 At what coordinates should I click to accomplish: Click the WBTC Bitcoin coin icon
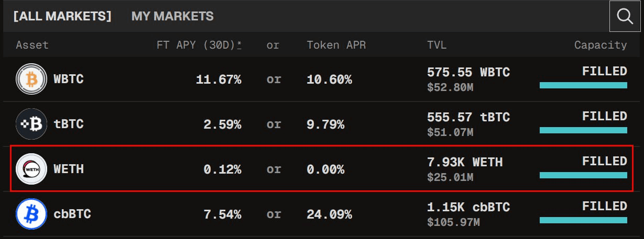[31, 79]
